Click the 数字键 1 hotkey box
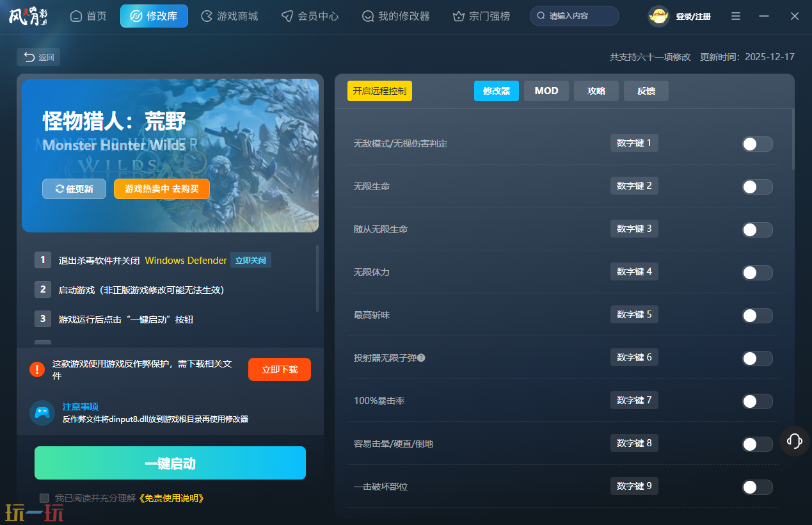 click(634, 143)
